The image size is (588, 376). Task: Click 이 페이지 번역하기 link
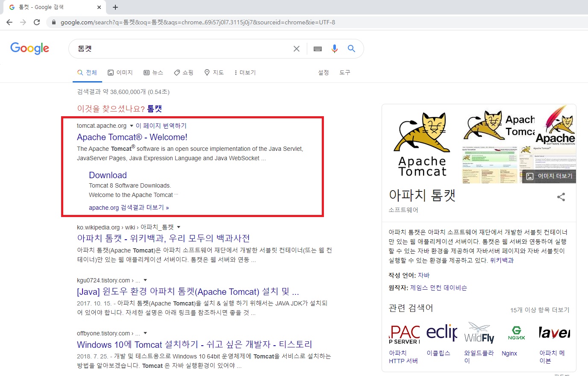point(161,126)
